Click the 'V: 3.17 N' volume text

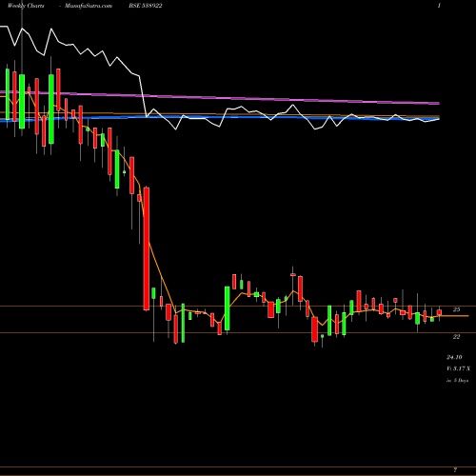pos(459,368)
